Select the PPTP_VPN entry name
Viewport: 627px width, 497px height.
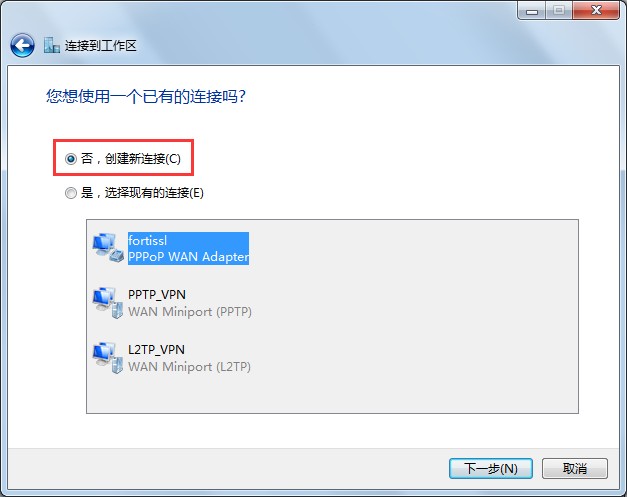pos(157,295)
